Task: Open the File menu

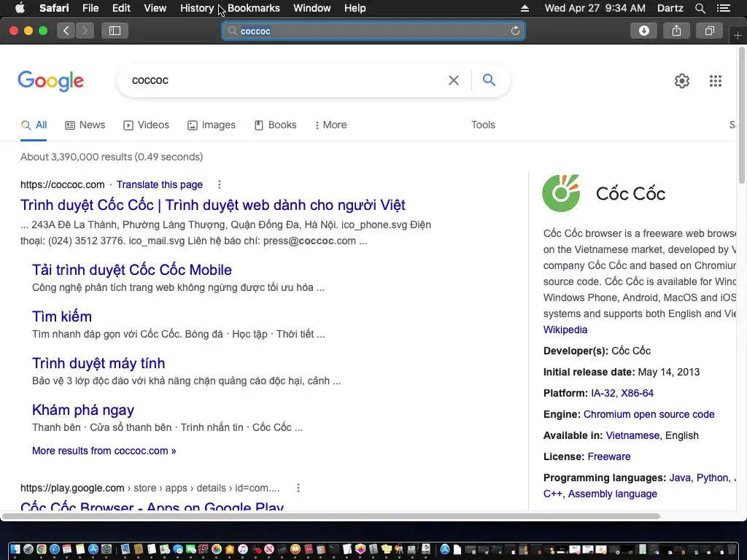Action: pos(90,8)
